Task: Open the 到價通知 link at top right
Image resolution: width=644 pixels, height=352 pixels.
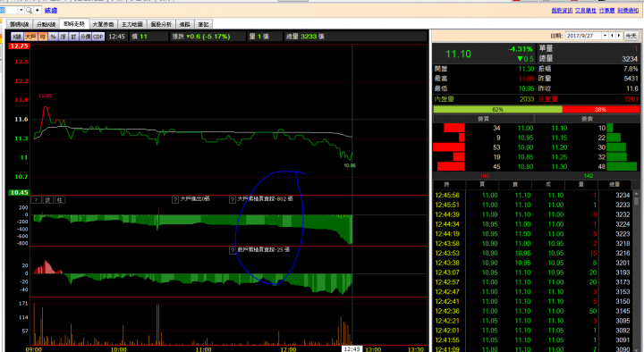Action: [628, 10]
